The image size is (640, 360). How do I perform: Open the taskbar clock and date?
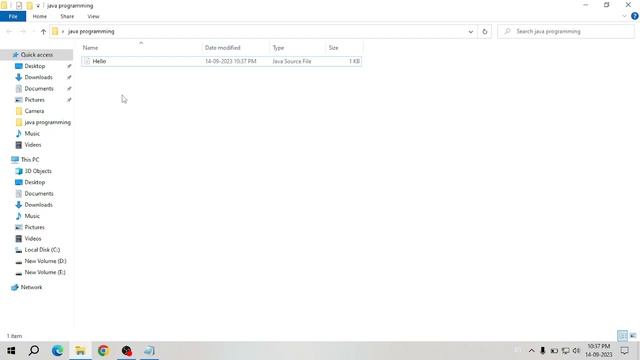(x=599, y=351)
